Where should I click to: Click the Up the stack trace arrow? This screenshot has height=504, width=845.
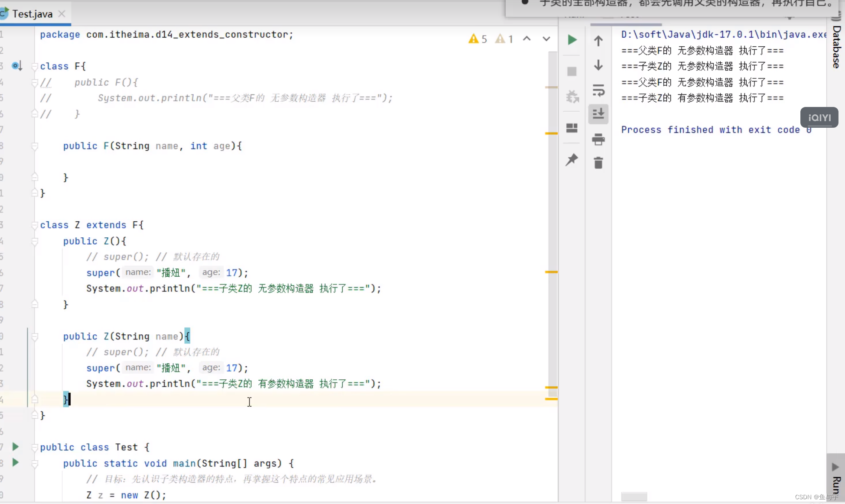coord(598,41)
